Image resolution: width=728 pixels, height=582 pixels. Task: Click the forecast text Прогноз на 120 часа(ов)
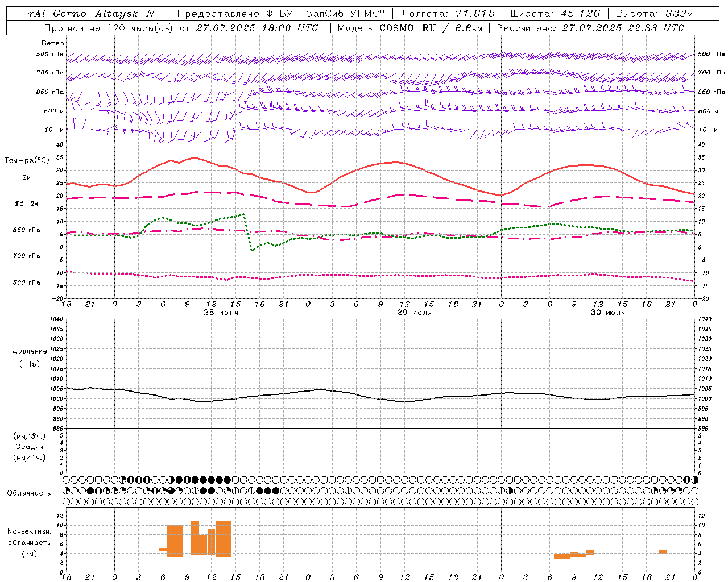tap(109, 28)
